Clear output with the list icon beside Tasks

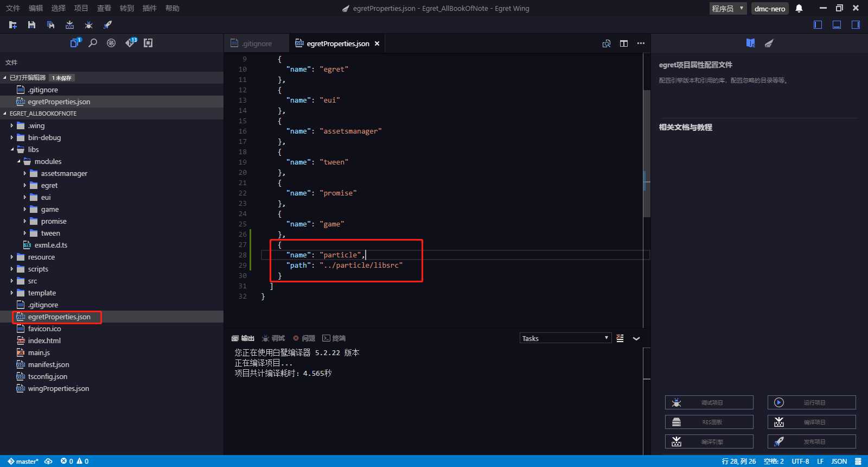620,338
